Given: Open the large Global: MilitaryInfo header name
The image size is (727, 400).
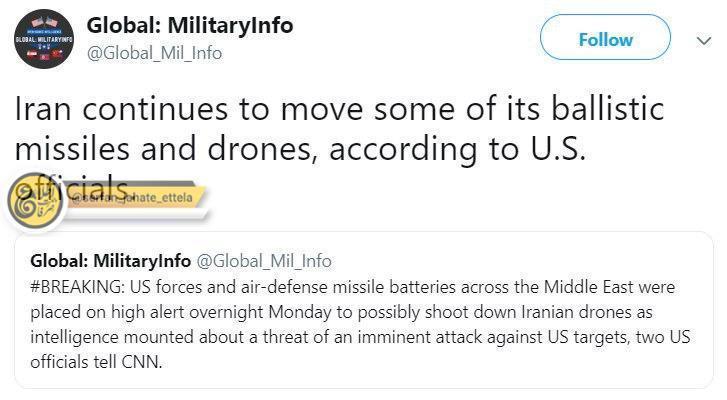Looking at the screenshot, I should point(190,25).
